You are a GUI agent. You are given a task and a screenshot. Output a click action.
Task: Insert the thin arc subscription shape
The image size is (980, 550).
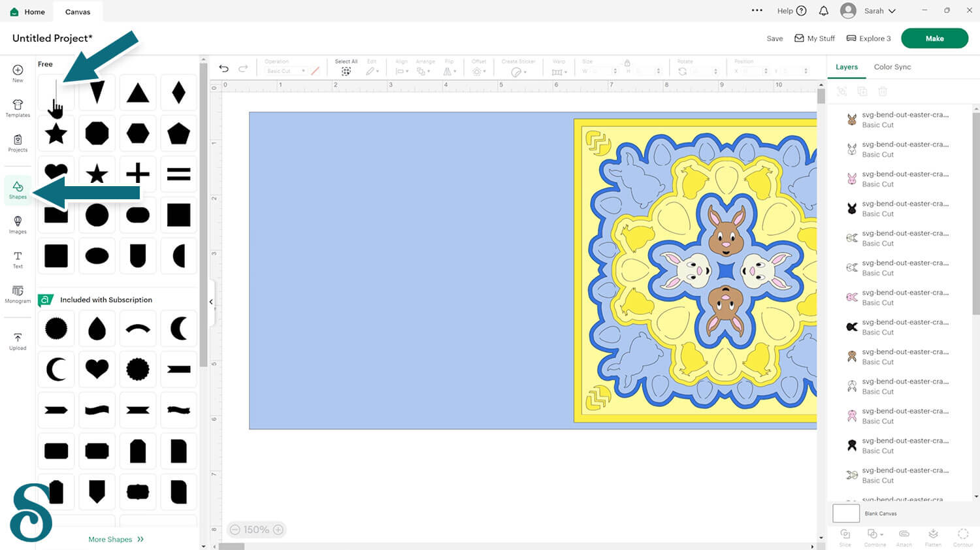(138, 329)
